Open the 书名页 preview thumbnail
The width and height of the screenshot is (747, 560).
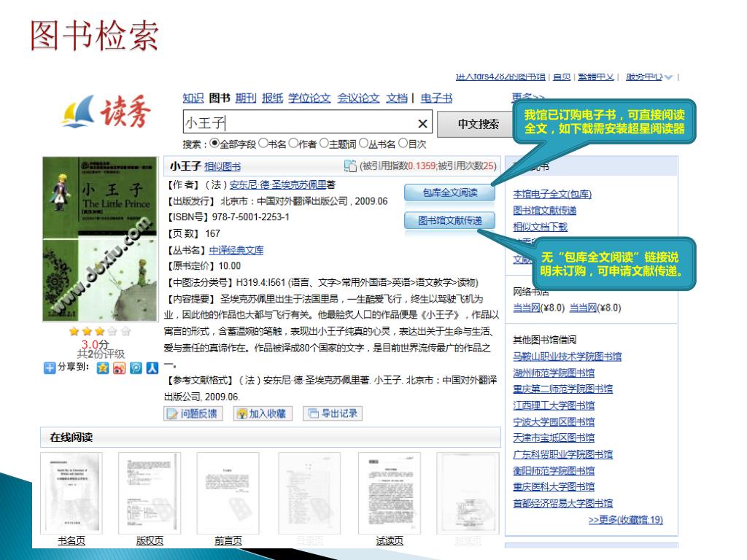[x=71, y=494]
